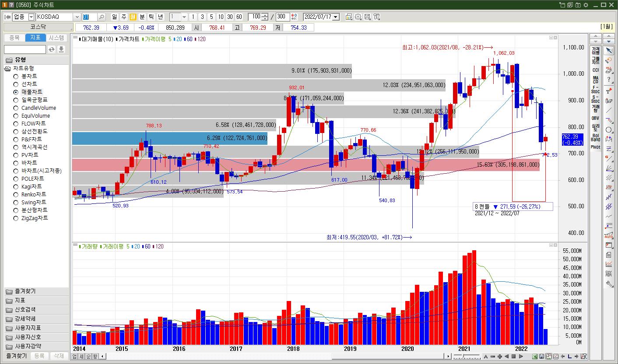Select the 일 daily period button
This screenshot has width=618, height=364.
(115, 17)
